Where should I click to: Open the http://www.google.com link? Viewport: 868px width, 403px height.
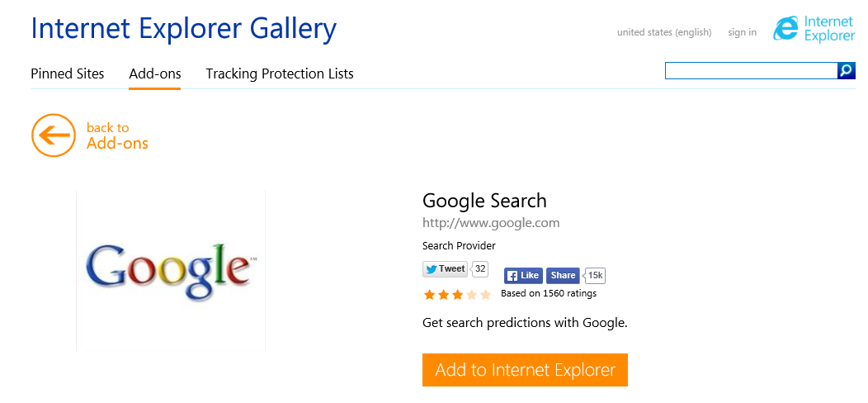click(x=491, y=223)
